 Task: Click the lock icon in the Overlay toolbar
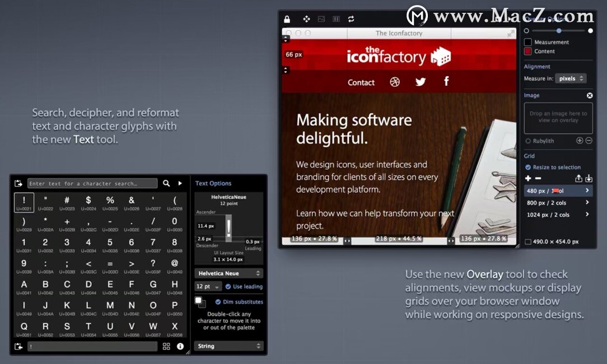[x=287, y=19]
